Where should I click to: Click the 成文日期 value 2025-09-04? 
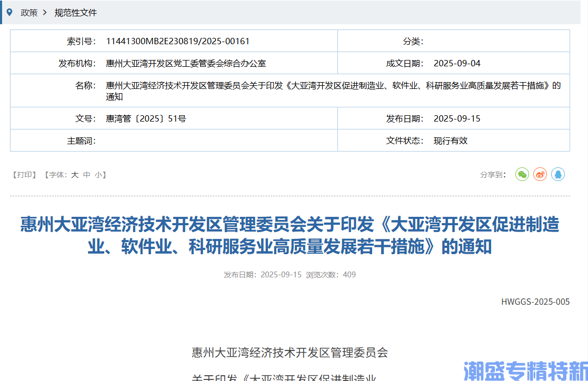457,63
